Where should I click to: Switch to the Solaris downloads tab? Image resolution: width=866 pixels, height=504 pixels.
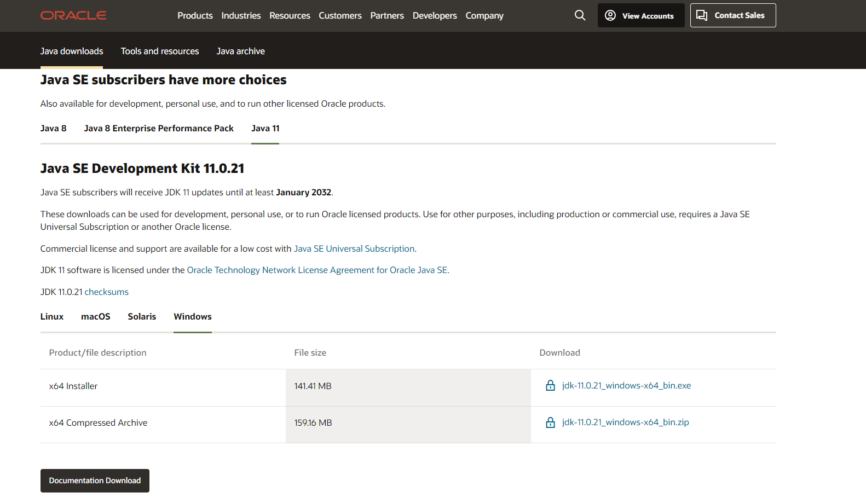tap(142, 316)
